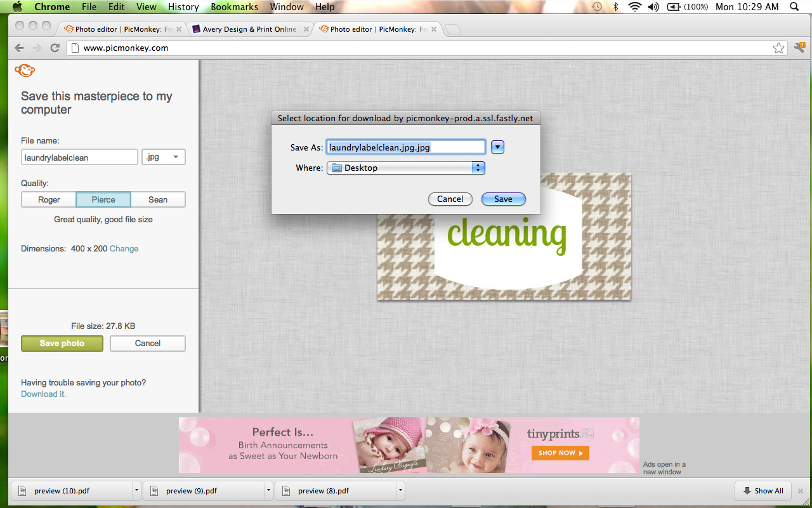Open the Where location dropdown showing Desktop

pos(405,168)
